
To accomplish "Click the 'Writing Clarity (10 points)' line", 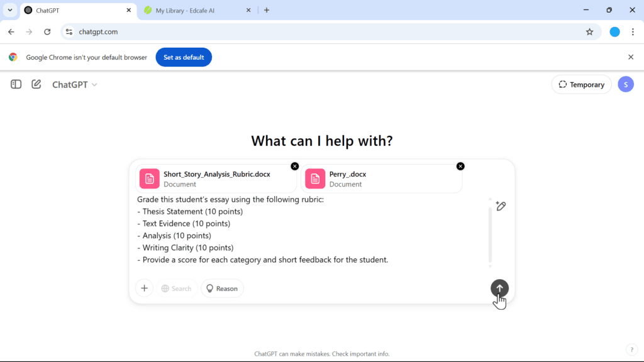I will tap(186, 248).
